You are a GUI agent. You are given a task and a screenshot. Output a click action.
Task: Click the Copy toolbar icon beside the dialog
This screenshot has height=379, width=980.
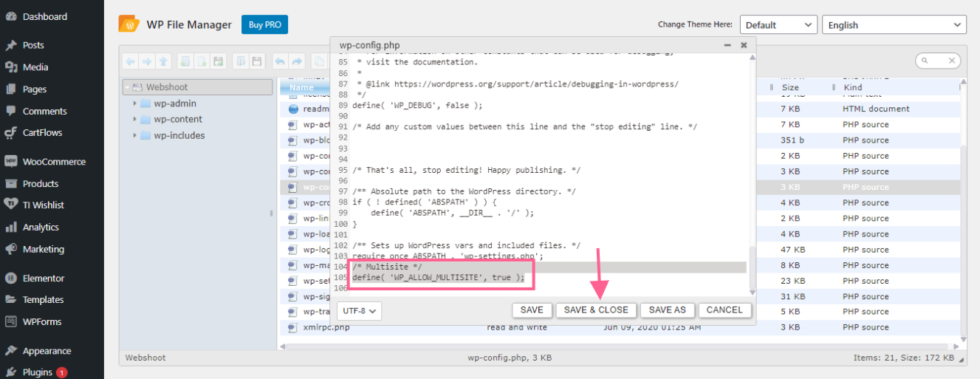click(320, 61)
